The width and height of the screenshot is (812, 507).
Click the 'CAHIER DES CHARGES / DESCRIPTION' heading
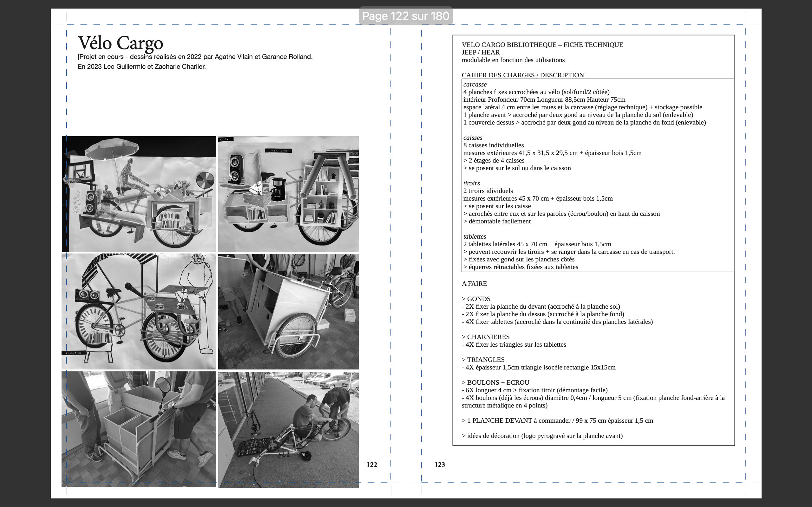click(x=522, y=75)
